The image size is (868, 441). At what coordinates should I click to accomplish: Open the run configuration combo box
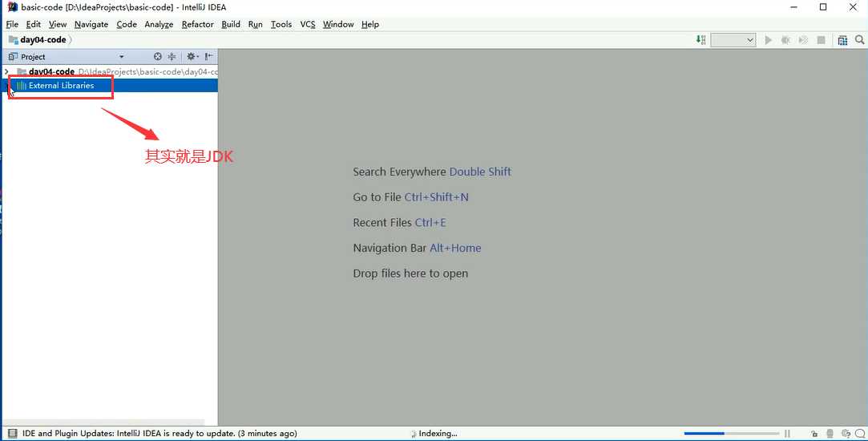coord(733,40)
